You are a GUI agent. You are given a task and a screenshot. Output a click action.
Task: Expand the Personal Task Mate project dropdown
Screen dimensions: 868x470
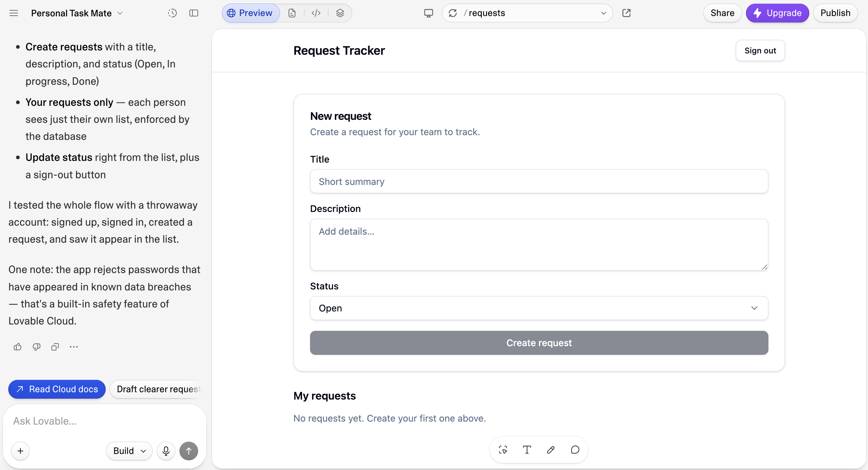77,13
